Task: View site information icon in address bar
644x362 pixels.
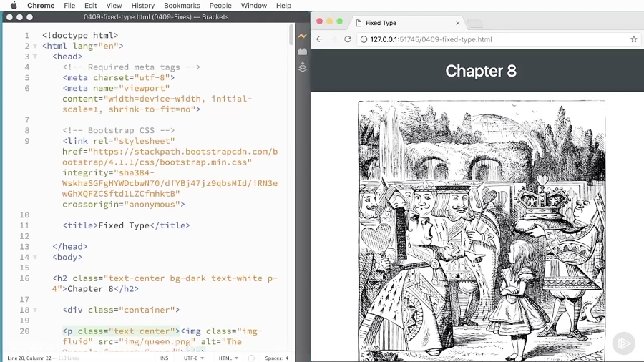Action: pos(364,39)
